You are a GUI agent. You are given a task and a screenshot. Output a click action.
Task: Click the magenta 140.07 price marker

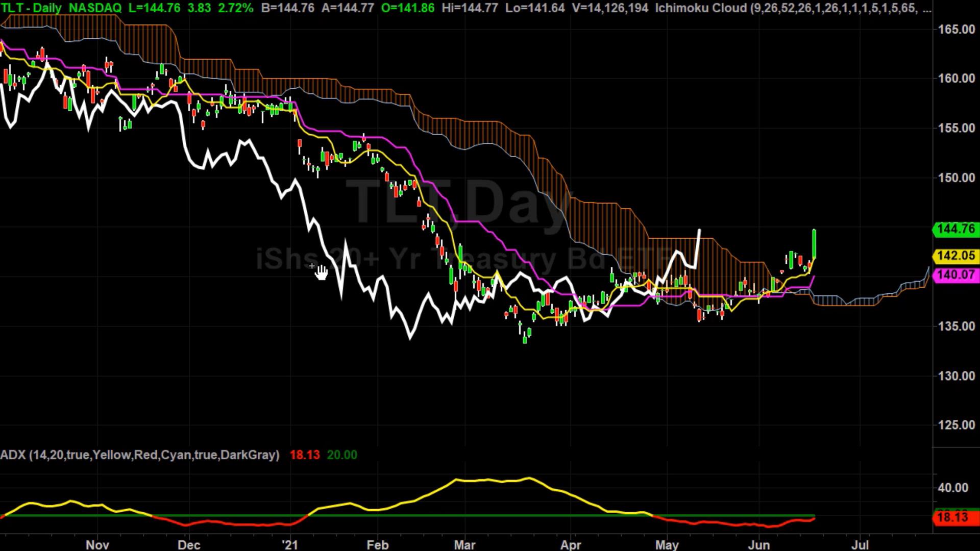point(955,275)
